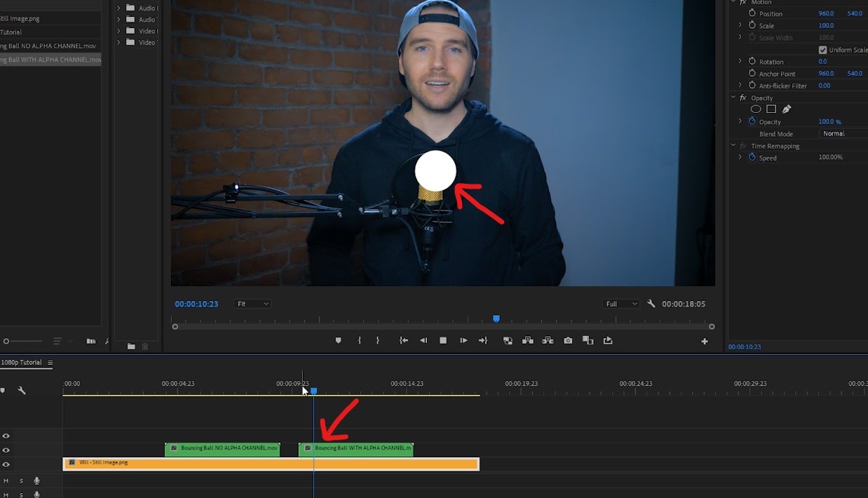Screen dimensions: 868x498
Task: Step back one frame
Action: (x=423, y=340)
